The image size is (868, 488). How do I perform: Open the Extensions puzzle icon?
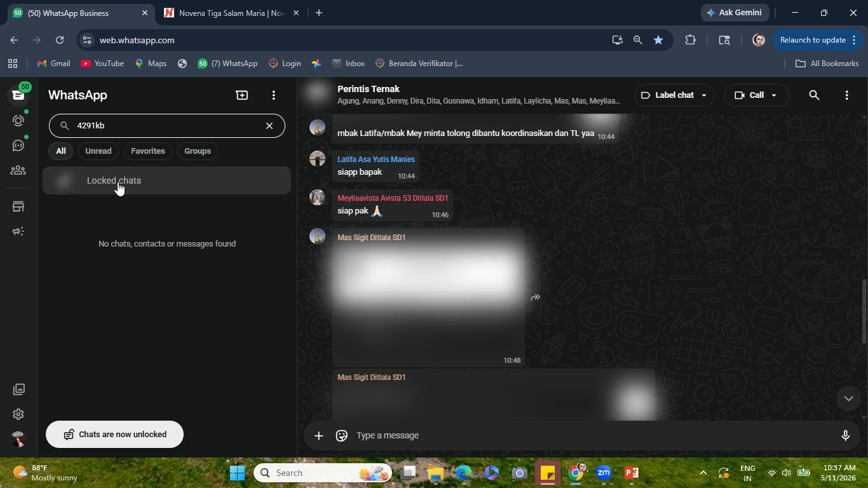tap(690, 40)
